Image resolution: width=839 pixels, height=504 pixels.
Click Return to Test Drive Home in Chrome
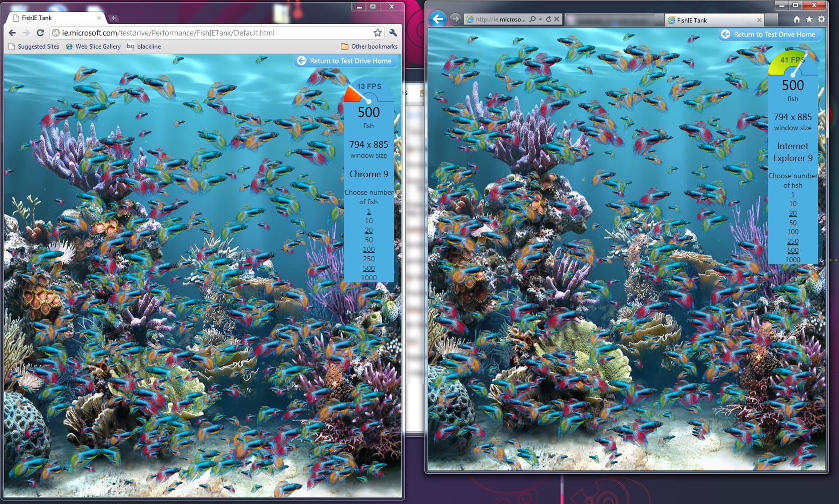pyautogui.click(x=345, y=61)
